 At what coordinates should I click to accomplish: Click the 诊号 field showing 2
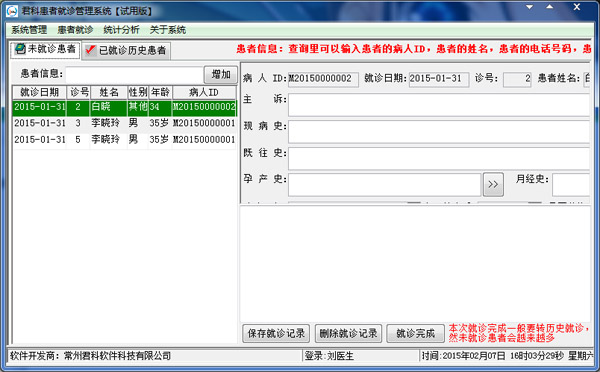coord(517,79)
